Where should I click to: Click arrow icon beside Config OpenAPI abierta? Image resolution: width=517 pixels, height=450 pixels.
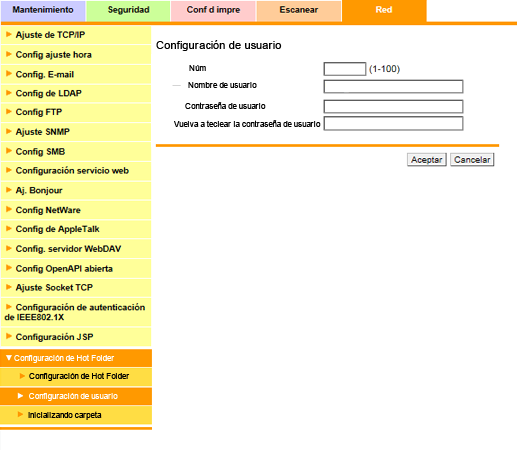9,268
